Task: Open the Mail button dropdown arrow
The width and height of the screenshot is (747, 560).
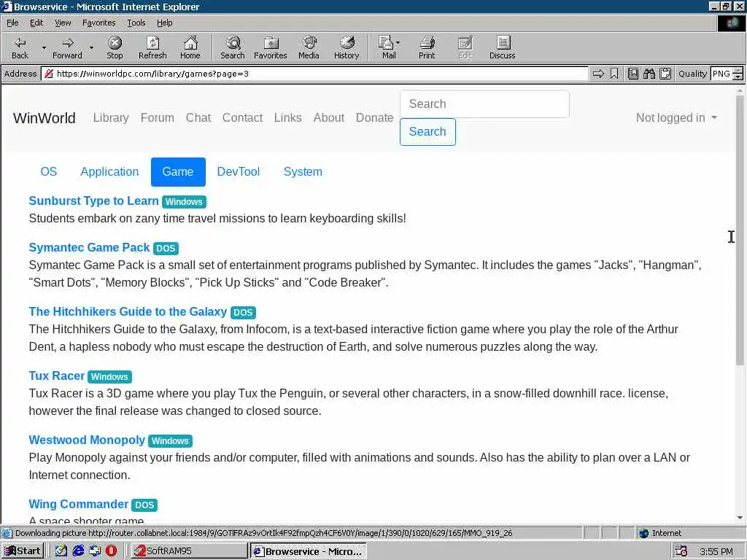Action: 398,43
